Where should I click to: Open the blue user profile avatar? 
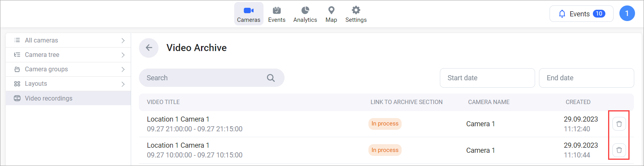pyautogui.click(x=627, y=14)
